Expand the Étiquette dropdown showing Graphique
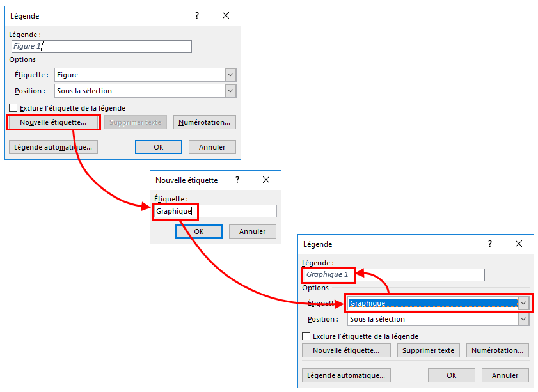538x392 pixels. (x=523, y=303)
